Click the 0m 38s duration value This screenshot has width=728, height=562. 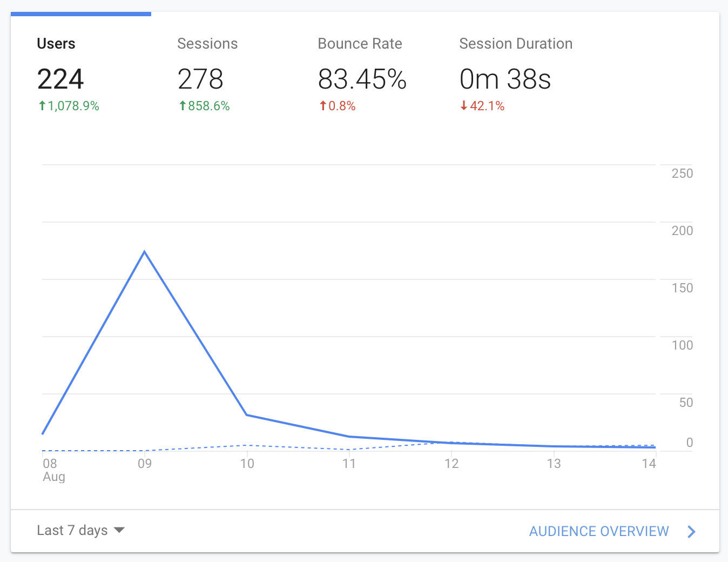(x=505, y=79)
